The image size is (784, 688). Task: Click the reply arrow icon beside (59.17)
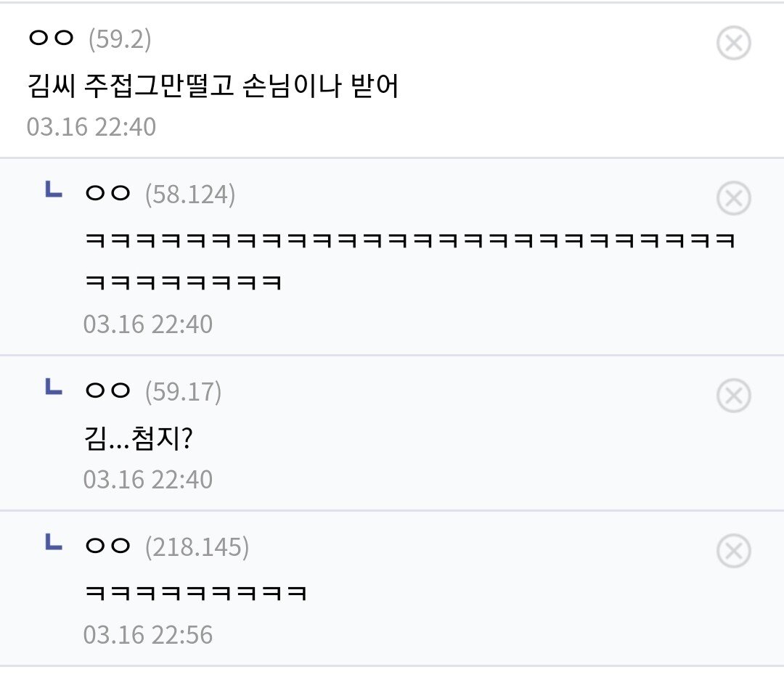point(54,388)
